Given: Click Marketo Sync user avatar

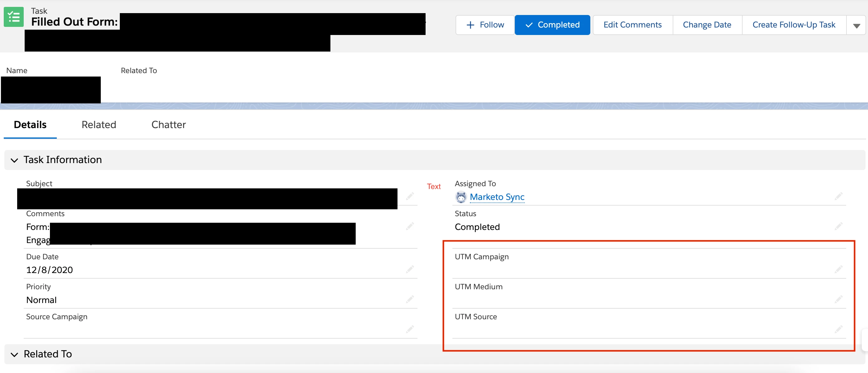Looking at the screenshot, I should 461,197.
